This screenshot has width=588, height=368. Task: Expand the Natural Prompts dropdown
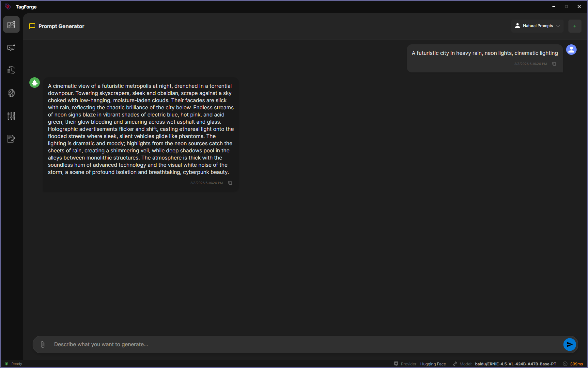click(537, 26)
